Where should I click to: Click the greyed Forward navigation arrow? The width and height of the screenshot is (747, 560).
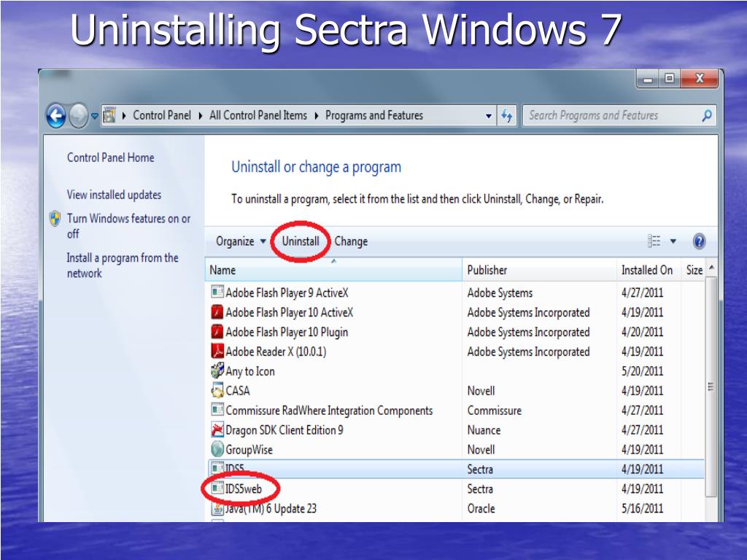tap(78, 116)
